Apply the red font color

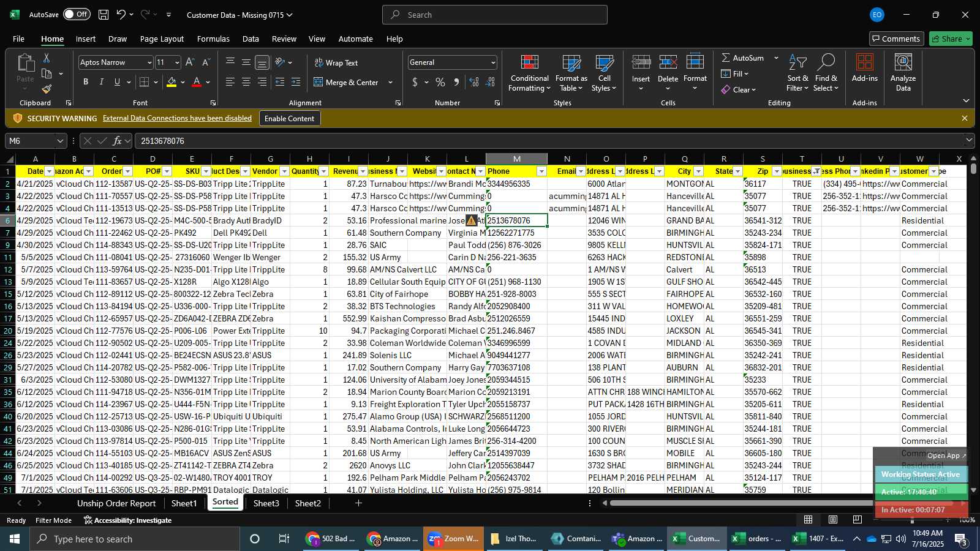(197, 82)
